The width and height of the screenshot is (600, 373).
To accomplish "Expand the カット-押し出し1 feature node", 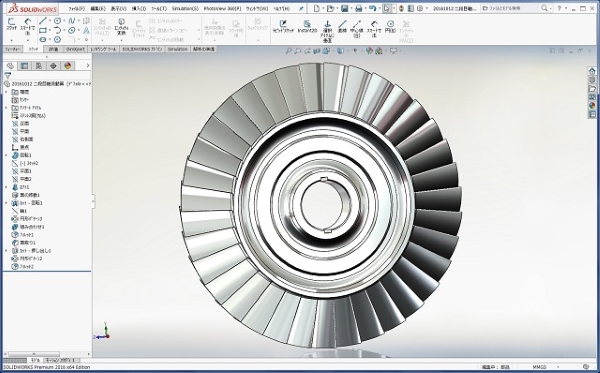I will pyautogui.click(x=6, y=251).
